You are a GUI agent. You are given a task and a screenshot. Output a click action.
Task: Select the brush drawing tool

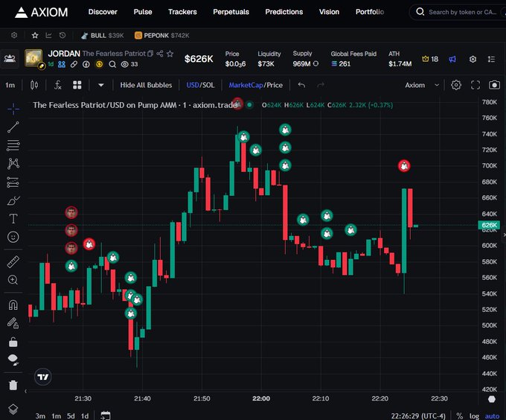(x=13, y=200)
